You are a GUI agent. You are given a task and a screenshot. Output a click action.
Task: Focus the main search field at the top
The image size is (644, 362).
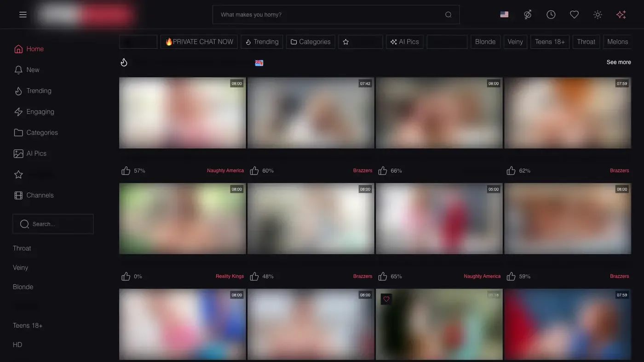tap(336, 15)
